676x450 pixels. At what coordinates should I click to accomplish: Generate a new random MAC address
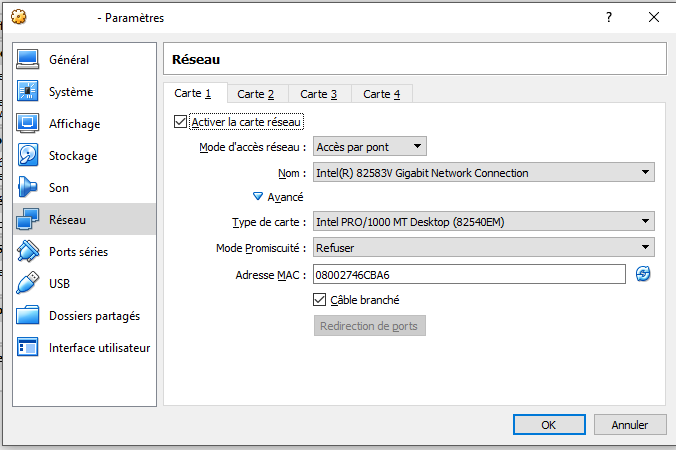[643, 274]
